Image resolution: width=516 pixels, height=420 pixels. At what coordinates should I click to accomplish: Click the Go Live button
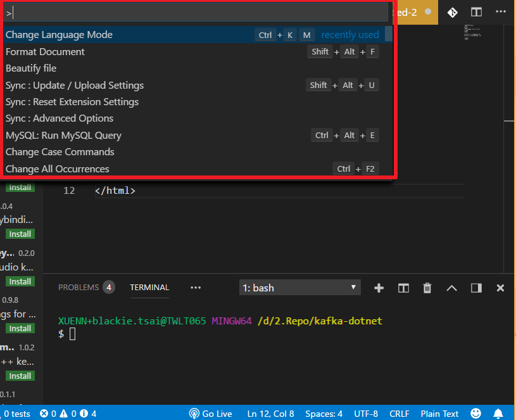[x=211, y=414]
